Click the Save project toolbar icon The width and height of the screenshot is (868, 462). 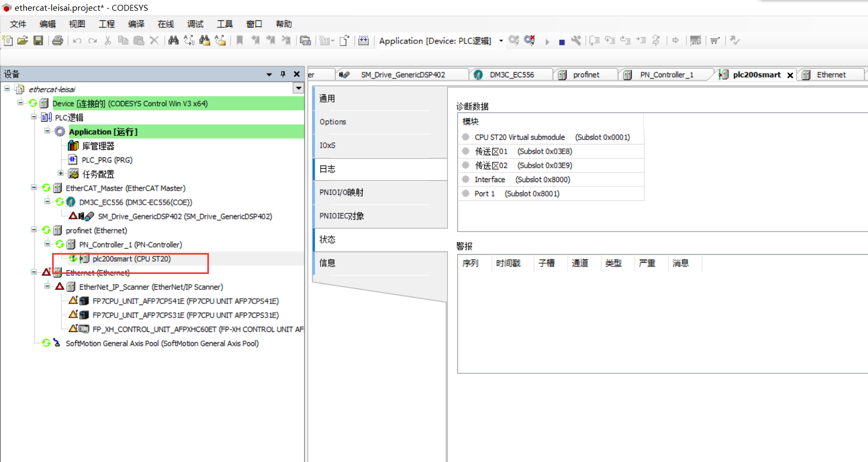[x=38, y=41]
